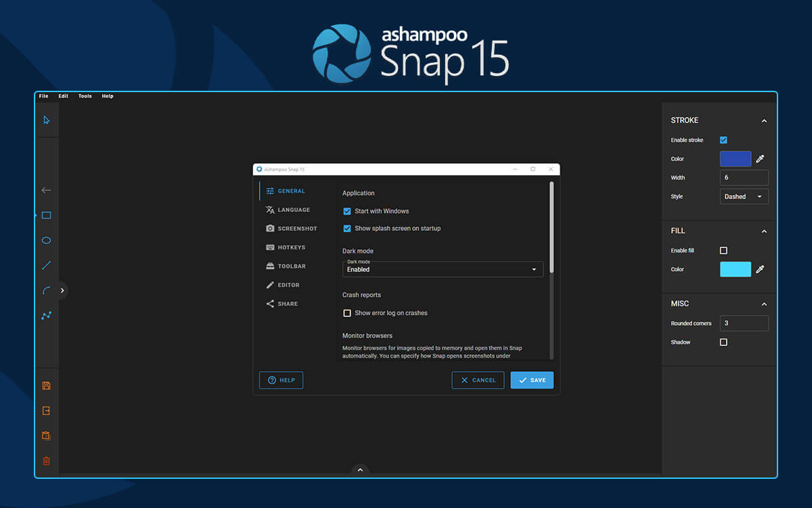Click the Crash reports heading text
The height and width of the screenshot is (508, 812).
click(x=361, y=295)
